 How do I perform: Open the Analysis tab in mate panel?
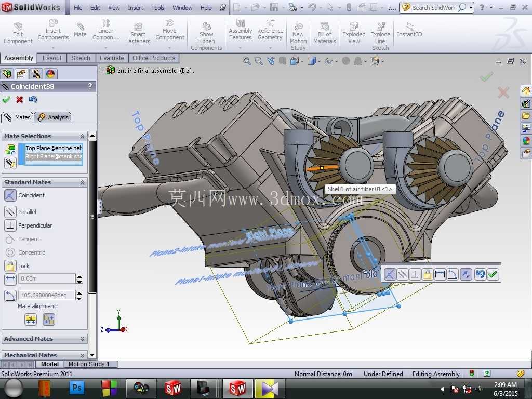[53, 117]
